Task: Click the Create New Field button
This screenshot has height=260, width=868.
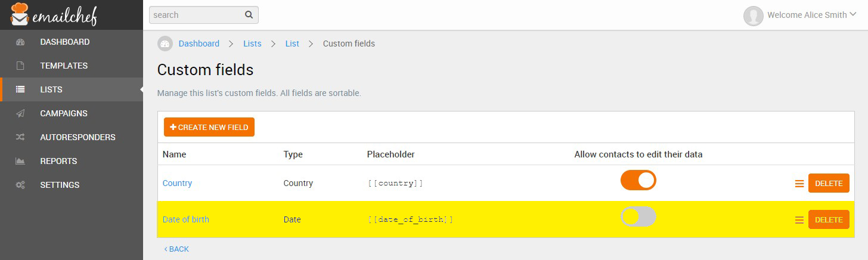Action: click(209, 127)
